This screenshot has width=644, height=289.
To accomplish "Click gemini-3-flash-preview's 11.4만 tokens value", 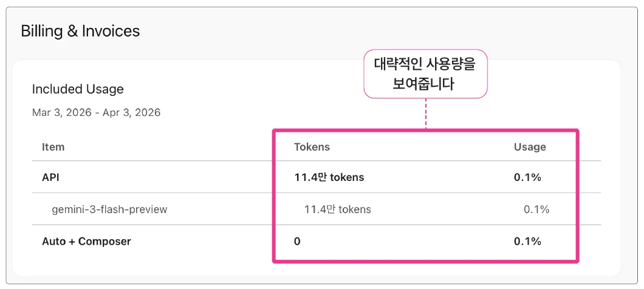I will coord(338,209).
